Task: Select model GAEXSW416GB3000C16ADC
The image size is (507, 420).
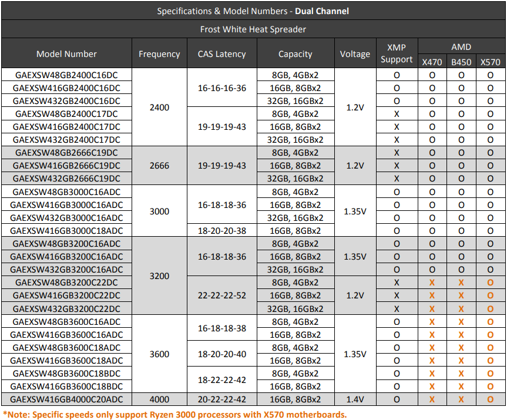Action: coord(66,205)
